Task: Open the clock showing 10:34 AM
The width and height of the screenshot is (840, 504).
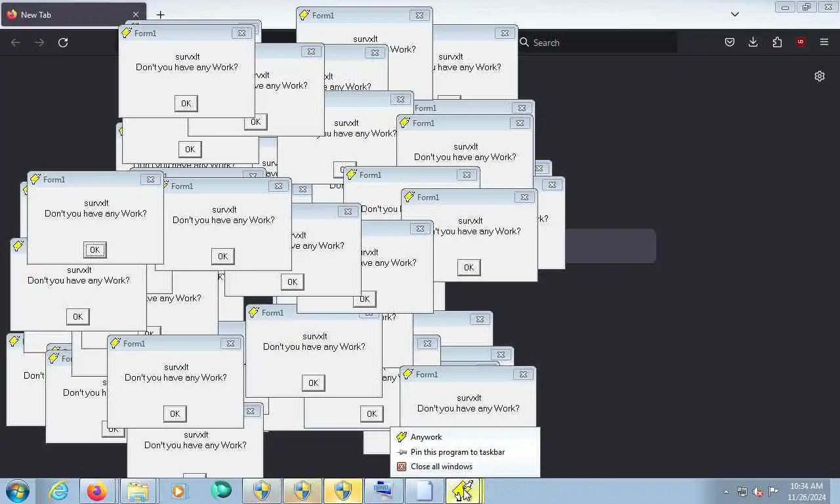Action: [x=807, y=492]
